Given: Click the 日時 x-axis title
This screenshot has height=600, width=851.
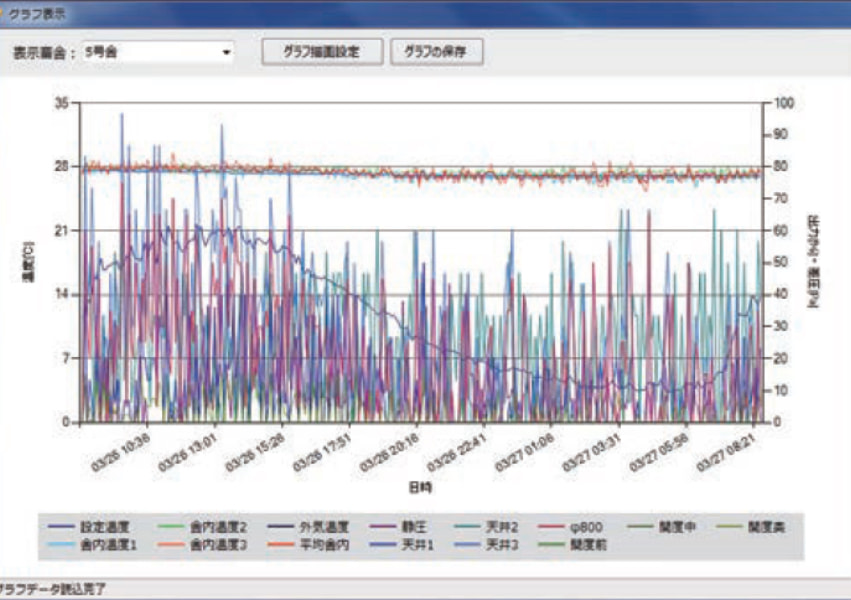Looking at the screenshot, I should click(420, 487).
